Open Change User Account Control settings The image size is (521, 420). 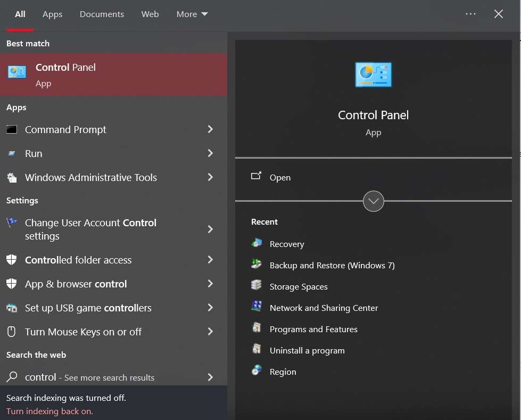point(113,229)
